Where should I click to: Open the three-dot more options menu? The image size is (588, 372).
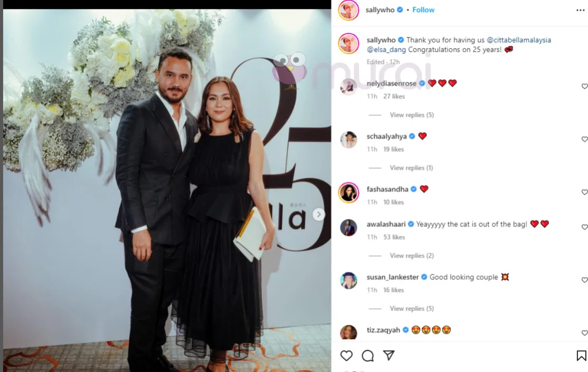580,10
